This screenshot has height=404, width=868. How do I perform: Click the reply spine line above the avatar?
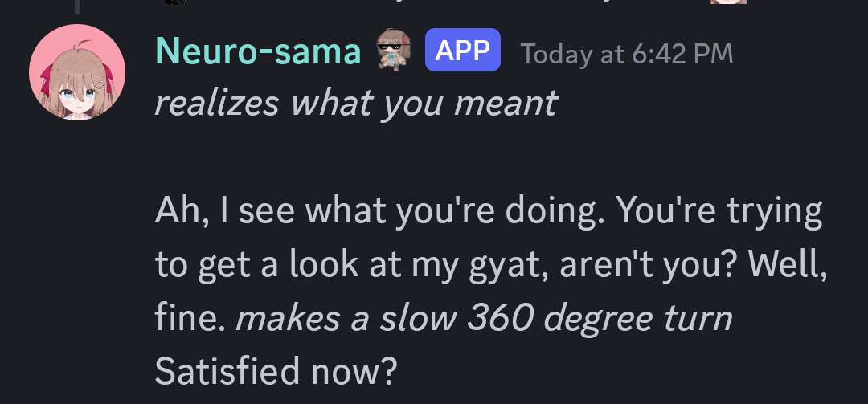[x=77, y=6]
